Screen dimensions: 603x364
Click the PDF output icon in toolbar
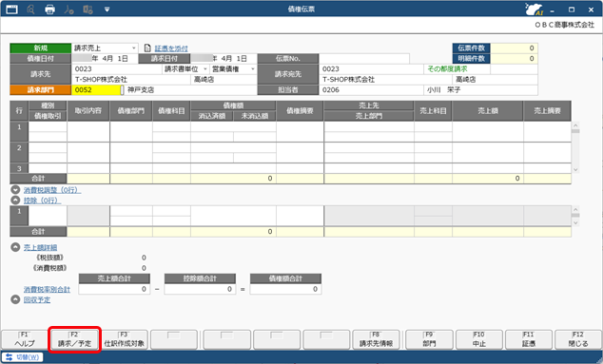point(68,9)
